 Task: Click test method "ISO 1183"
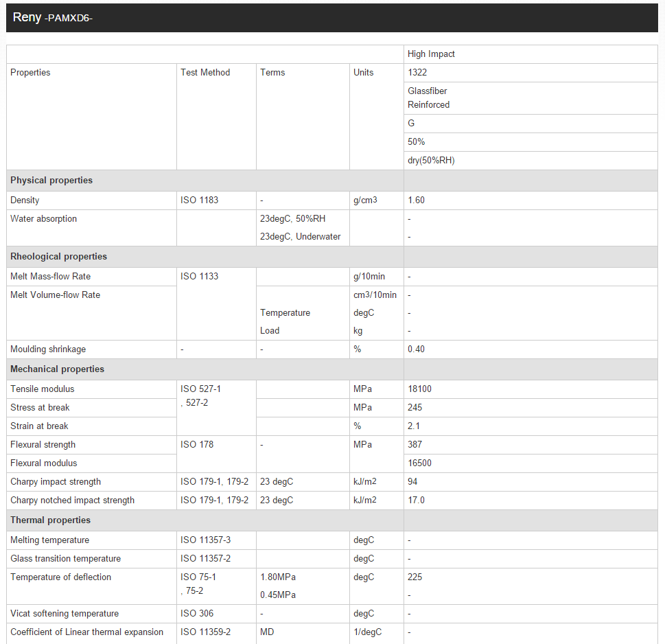pos(199,200)
